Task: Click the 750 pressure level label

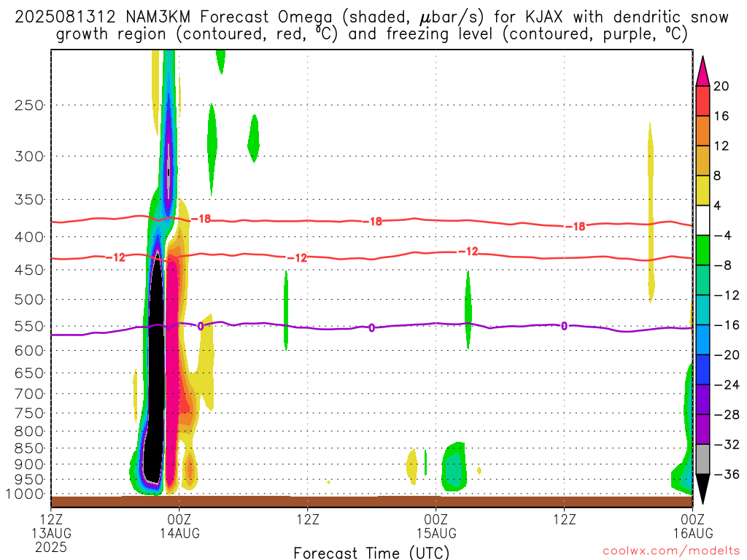Action: [x=29, y=413]
